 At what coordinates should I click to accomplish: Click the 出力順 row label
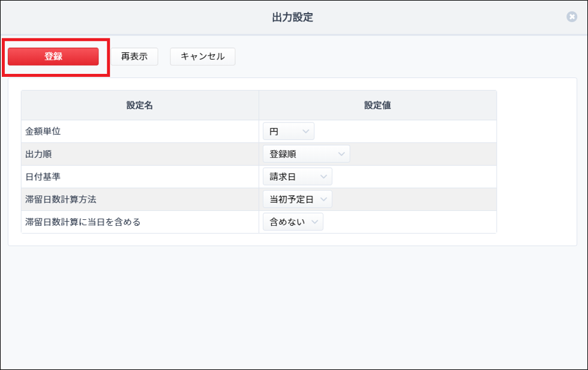[38, 154]
